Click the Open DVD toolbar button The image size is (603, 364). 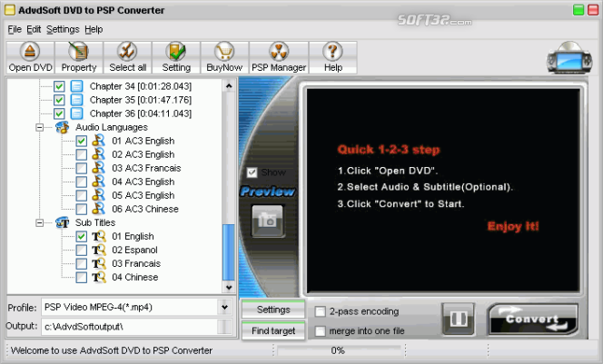click(x=30, y=57)
